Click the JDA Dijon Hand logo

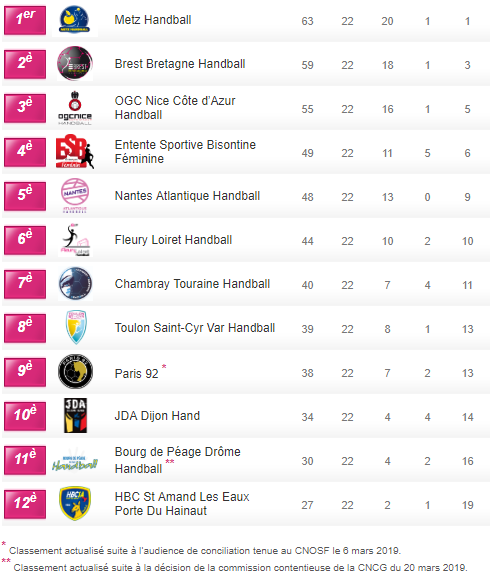[x=75, y=415]
